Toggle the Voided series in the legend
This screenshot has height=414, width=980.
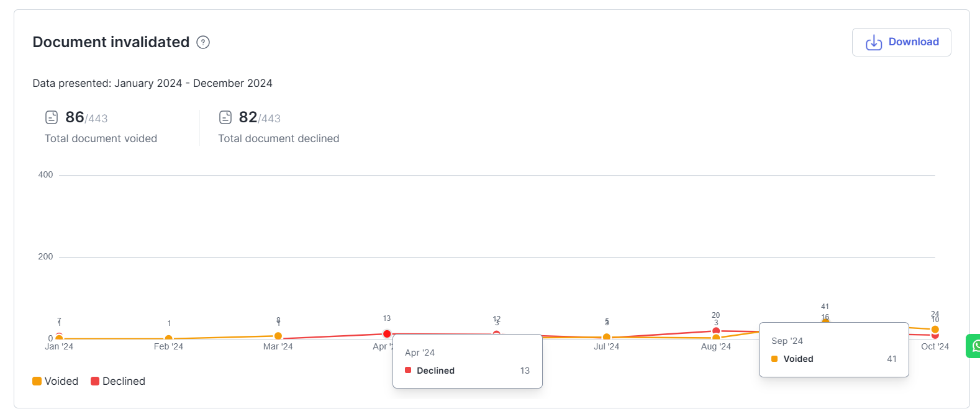tap(55, 381)
